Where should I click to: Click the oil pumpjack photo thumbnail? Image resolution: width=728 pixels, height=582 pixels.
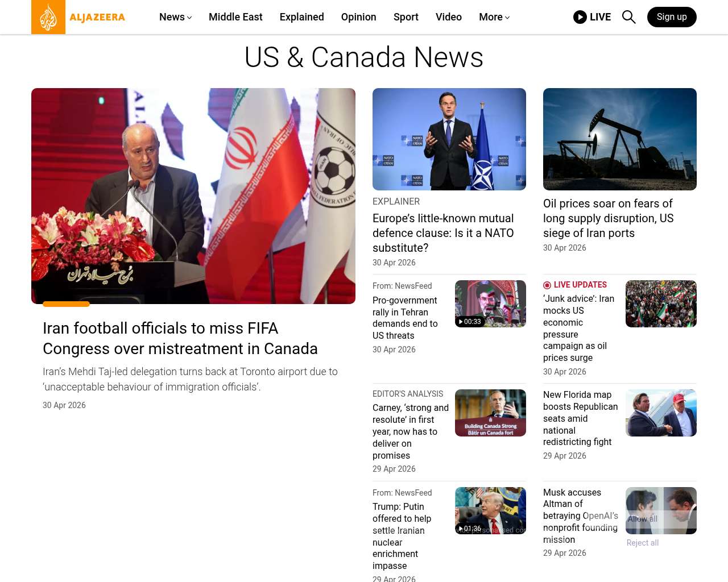pos(620,139)
